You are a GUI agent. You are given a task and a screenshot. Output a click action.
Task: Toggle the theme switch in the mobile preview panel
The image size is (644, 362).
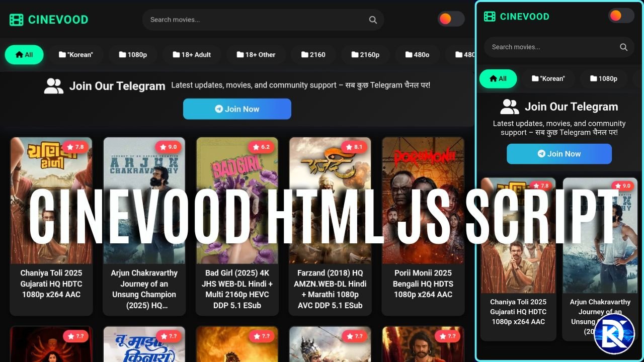click(620, 16)
